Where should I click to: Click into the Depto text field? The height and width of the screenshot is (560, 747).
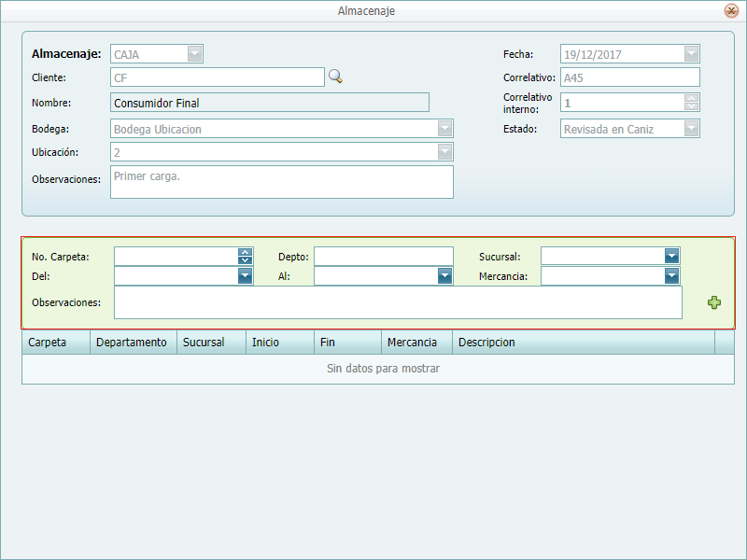point(383,256)
